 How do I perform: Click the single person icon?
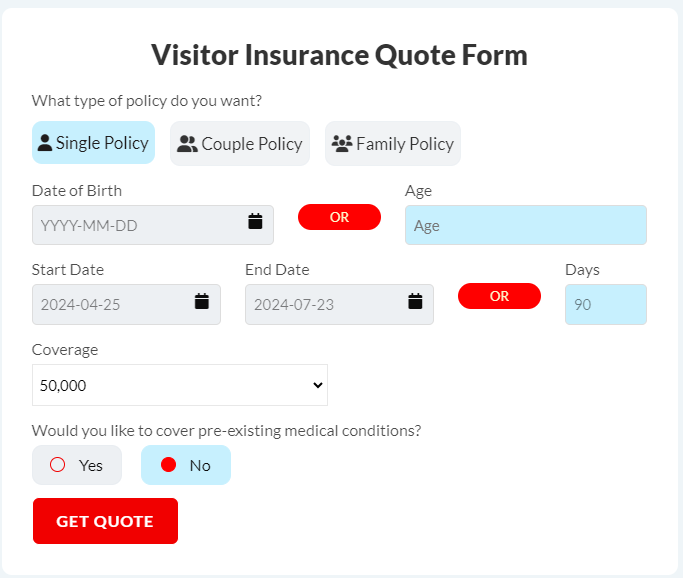click(x=45, y=142)
